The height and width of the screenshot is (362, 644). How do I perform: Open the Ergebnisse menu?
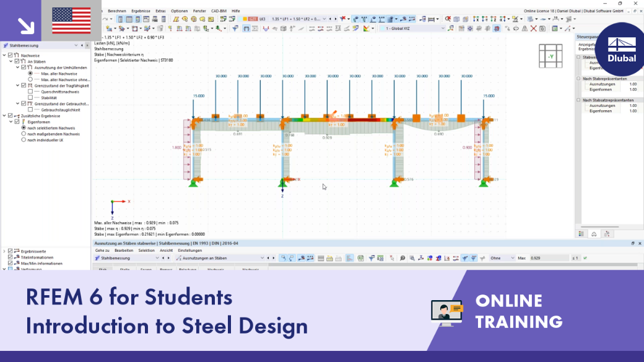(x=141, y=11)
